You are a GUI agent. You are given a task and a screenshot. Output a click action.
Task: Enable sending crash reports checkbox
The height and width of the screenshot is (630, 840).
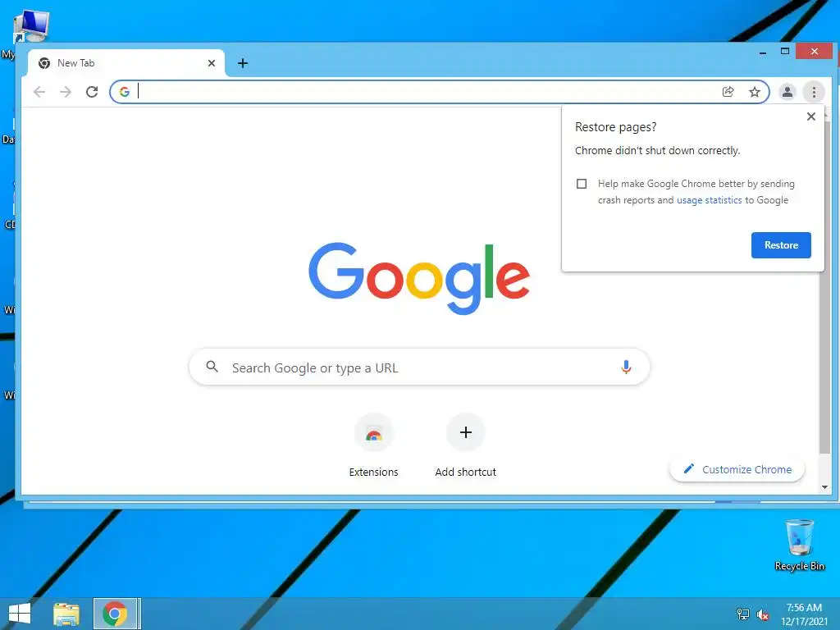[x=582, y=184]
